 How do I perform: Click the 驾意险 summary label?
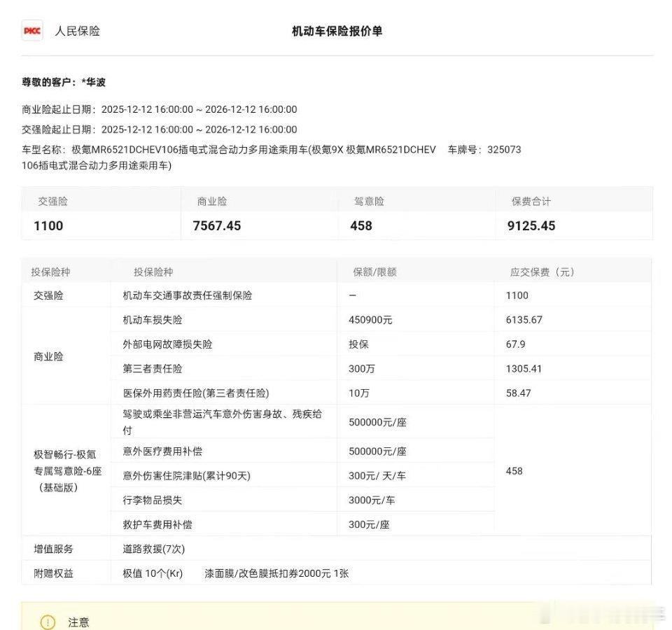click(x=369, y=202)
